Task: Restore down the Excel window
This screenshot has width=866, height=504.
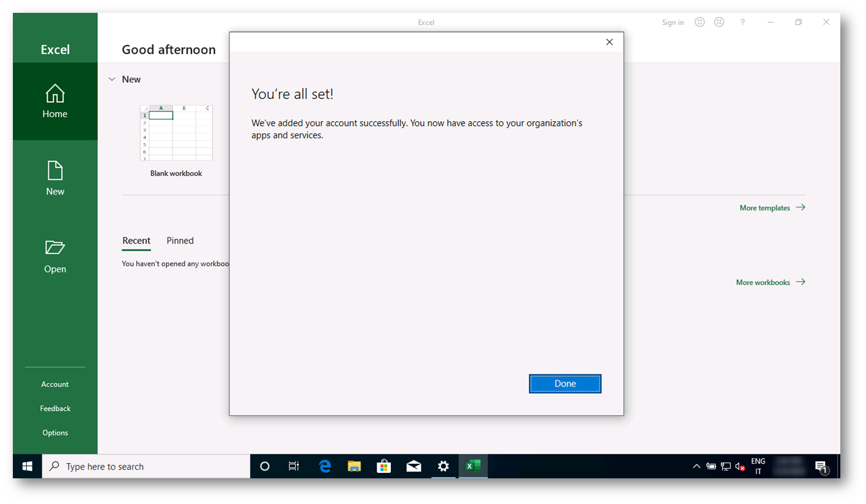Action: pyautogui.click(x=798, y=22)
